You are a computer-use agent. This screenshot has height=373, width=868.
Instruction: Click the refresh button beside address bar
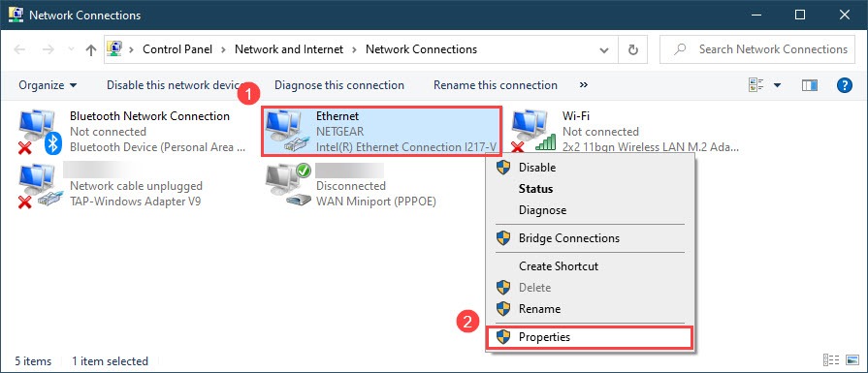click(633, 49)
